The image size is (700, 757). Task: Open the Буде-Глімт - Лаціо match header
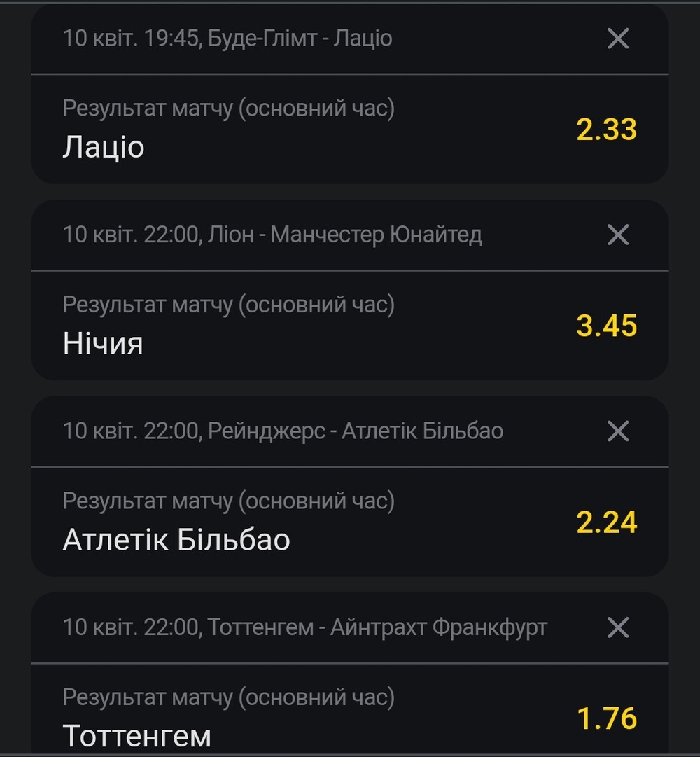coord(227,38)
